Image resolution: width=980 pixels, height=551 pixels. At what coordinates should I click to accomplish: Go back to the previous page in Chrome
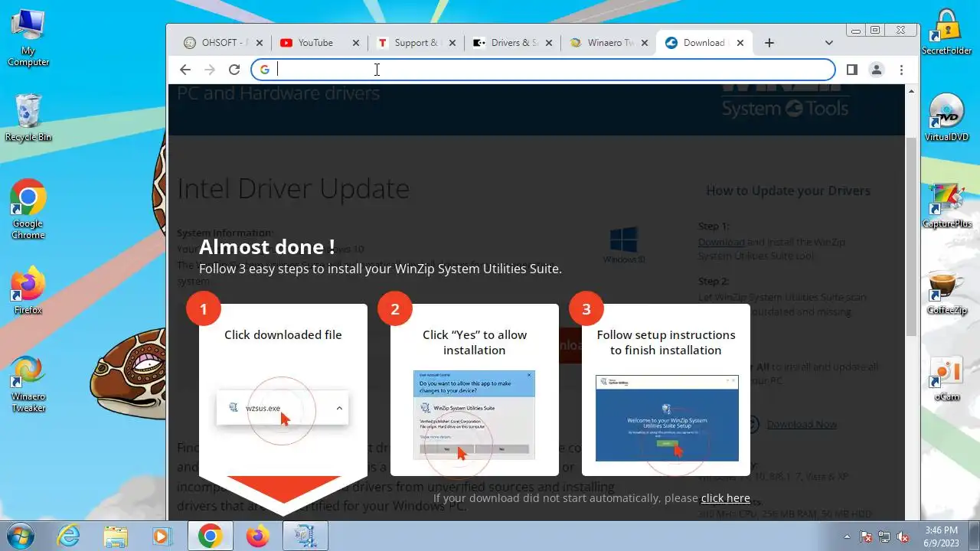point(185,70)
